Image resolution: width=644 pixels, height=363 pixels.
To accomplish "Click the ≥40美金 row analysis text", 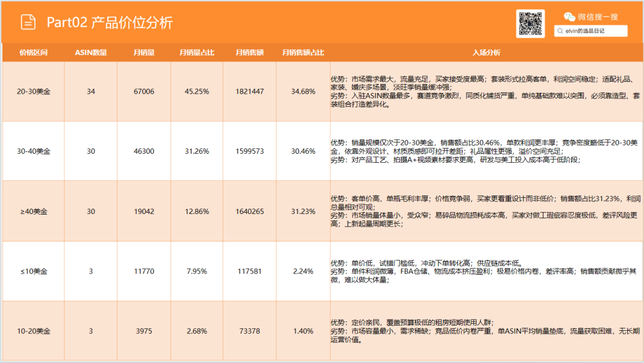I will [x=485, y=211].
